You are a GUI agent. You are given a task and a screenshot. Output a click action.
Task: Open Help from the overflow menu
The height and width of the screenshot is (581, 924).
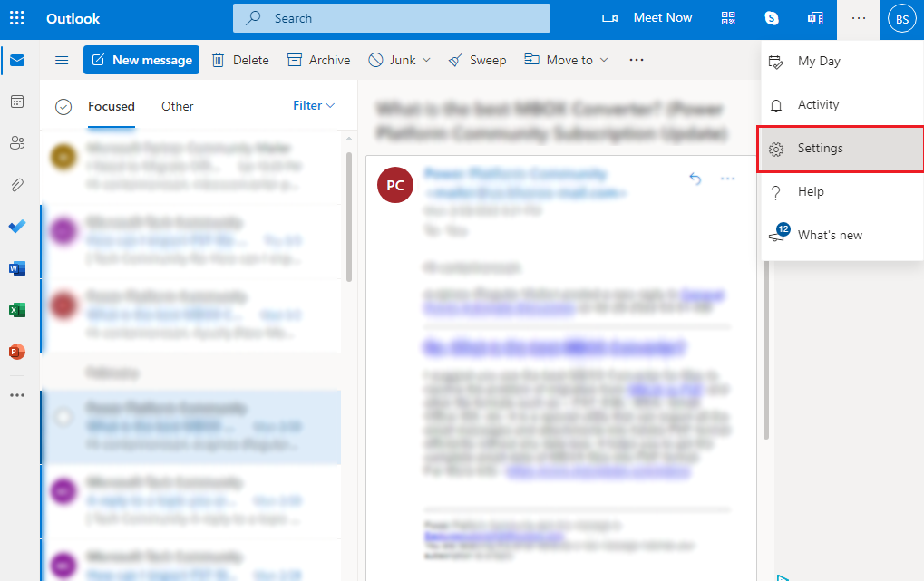click(842, 192)
